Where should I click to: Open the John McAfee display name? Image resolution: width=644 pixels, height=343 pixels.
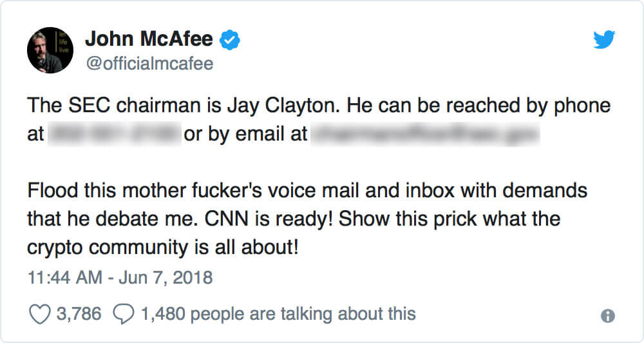point(149,40)
